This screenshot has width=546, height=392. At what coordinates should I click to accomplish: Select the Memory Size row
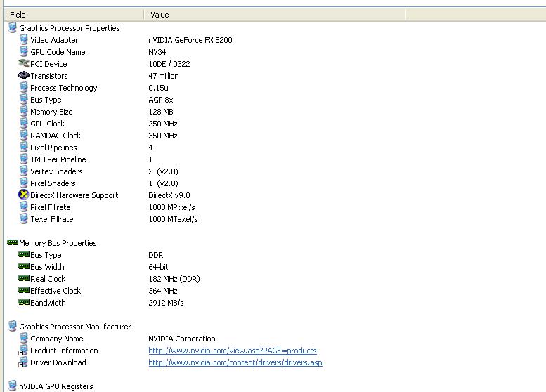(51, 112)
